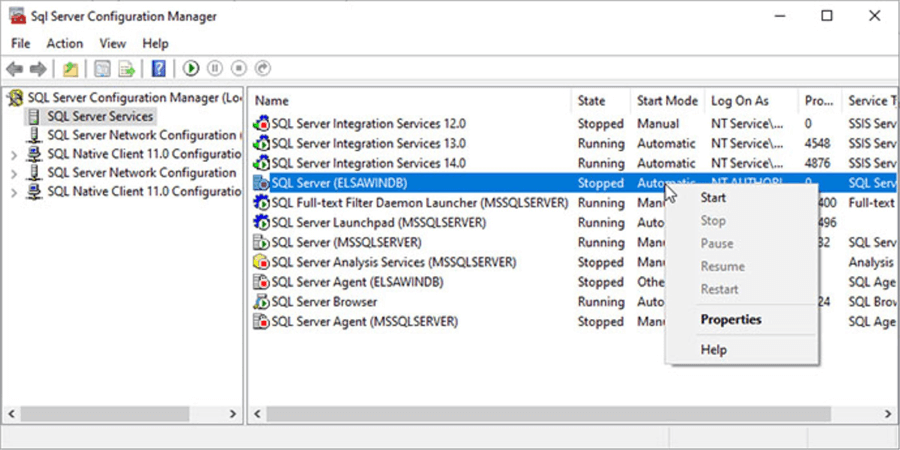Click the app icon in title bar
The width and height of the screenshot is (900, 450).
18,16
